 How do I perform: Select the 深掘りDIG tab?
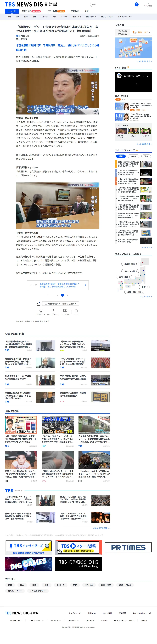click(31, 11)
